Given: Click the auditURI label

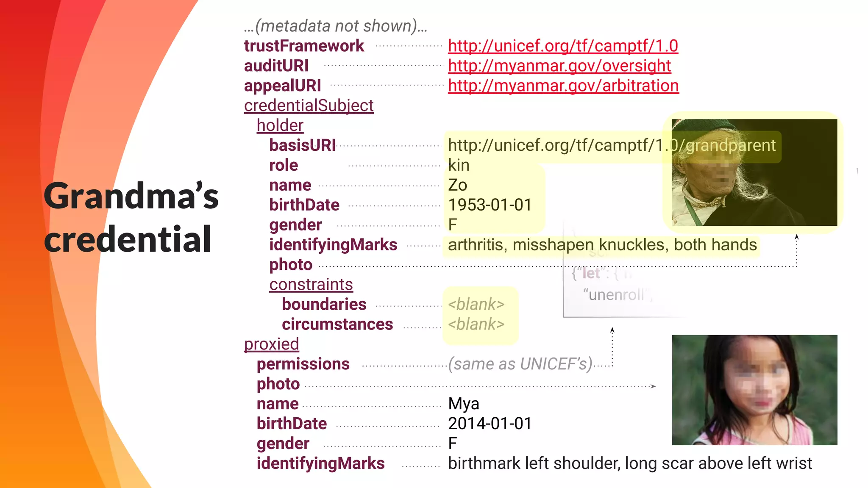Looking at the screenshot, I should 276,66.
